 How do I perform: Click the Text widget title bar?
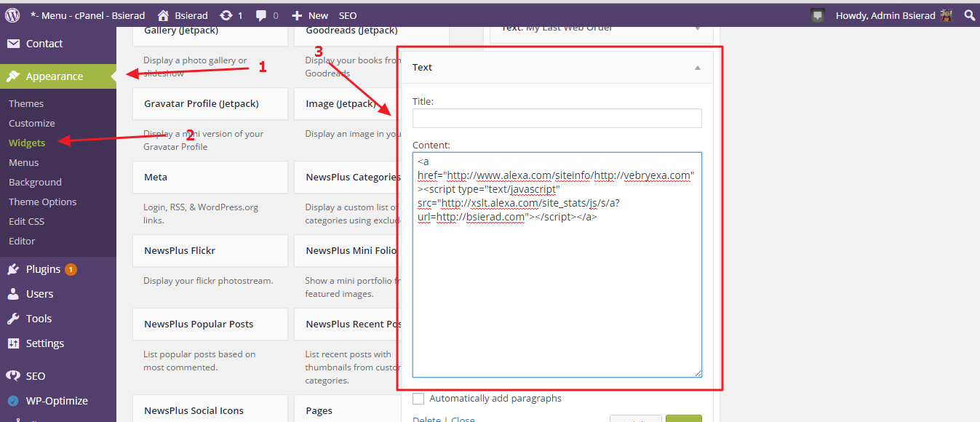pos(557,68)
